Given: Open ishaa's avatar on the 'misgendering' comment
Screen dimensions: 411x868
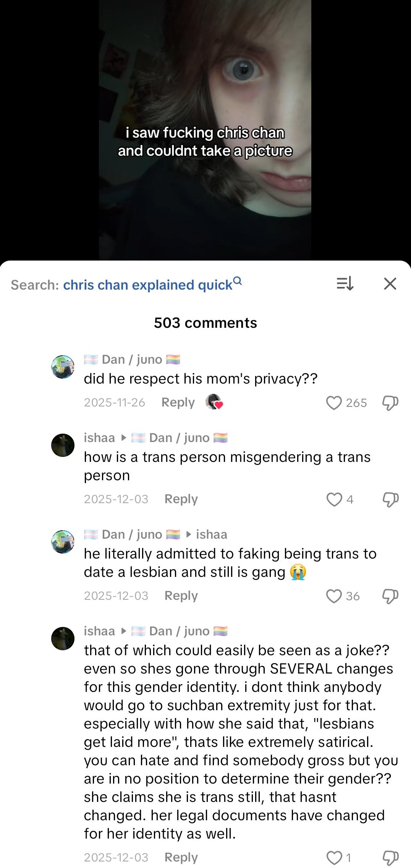Looking at the screenshot, I should click(x=63, y=445).
